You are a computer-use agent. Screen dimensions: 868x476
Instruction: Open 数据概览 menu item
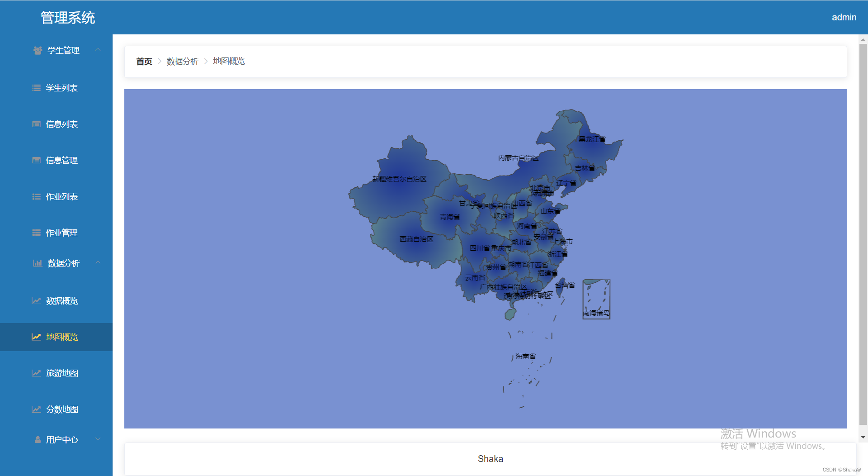pyautogui.click(x=56, y=300)
